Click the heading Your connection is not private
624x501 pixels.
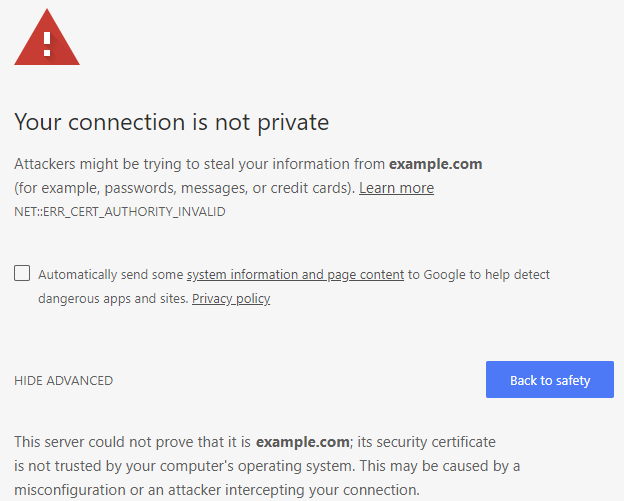coord(172,122)
